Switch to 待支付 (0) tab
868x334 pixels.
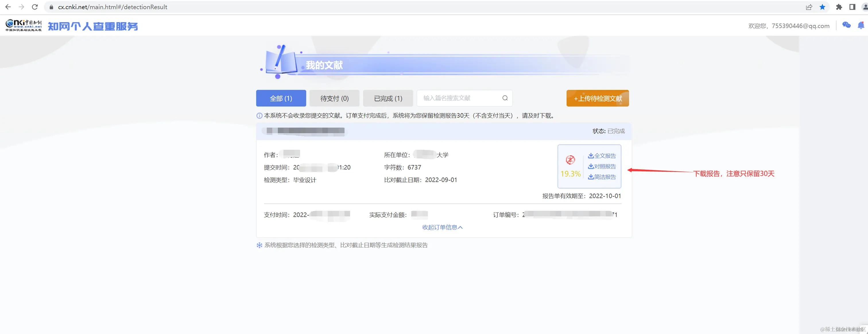(334, 98)
